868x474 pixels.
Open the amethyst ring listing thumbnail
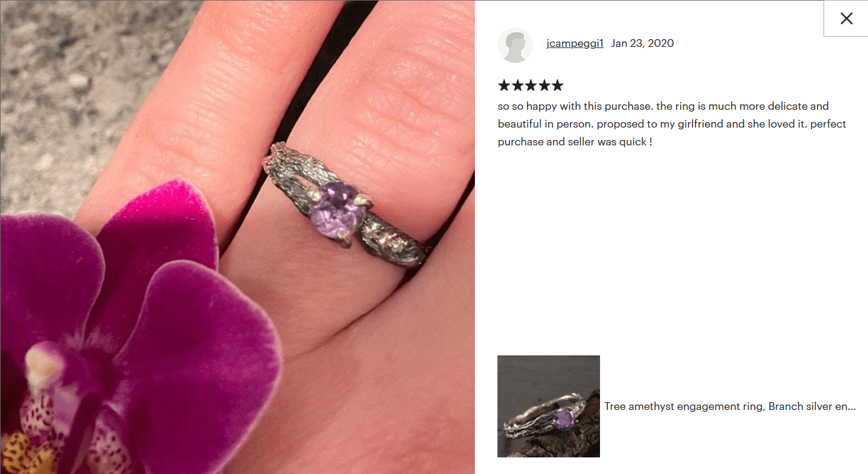coord(548,406)
